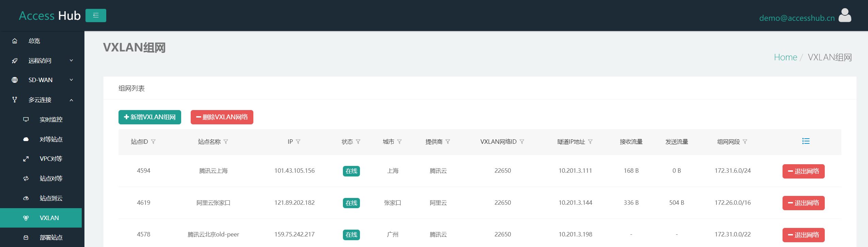Click network segment 172.31.6.0/24
Viewport: 868px width, 247px height.
coord(732,171)
